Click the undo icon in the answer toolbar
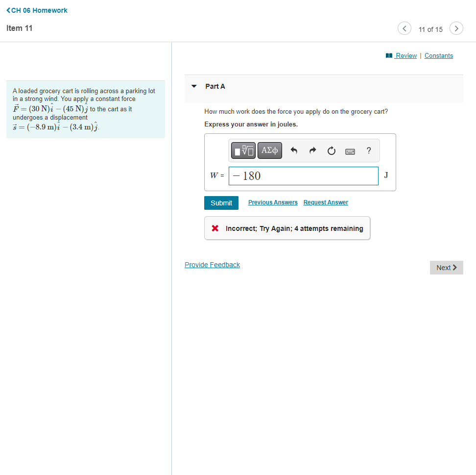Image resolution: width=476 pixels, height=475 pixels. [x=294, y=150]
